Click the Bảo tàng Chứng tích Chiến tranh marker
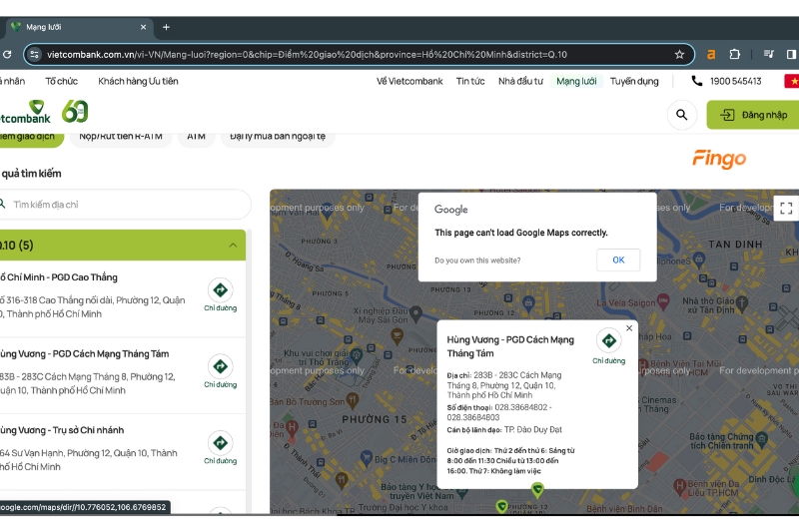The image size is (799, 532). click(x=762, y=438)
